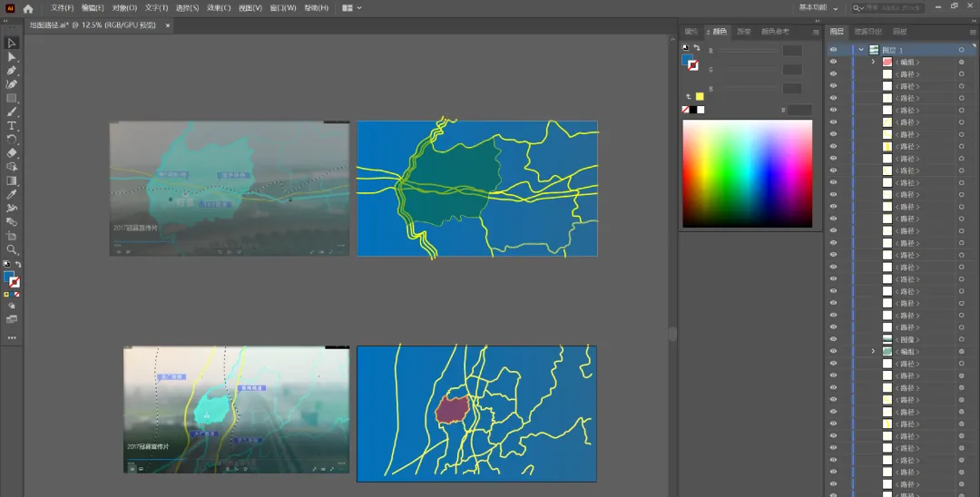
Task: Select the Eraser tool
Action: 11,153
